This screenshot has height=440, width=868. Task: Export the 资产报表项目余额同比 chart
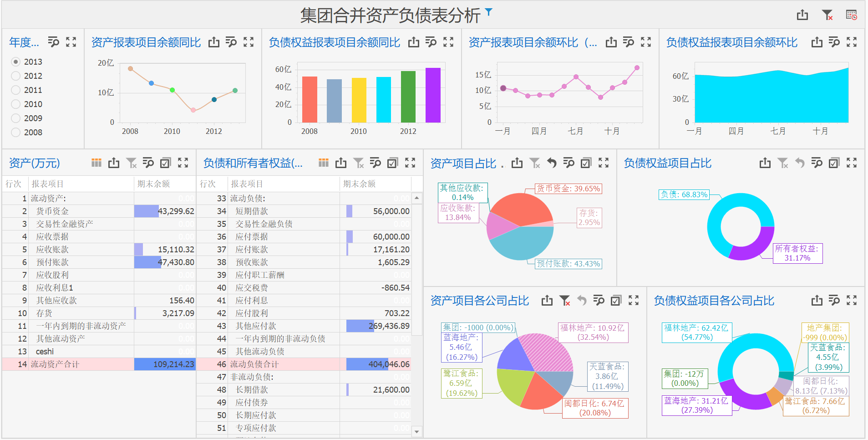click(x=214, y=42)
